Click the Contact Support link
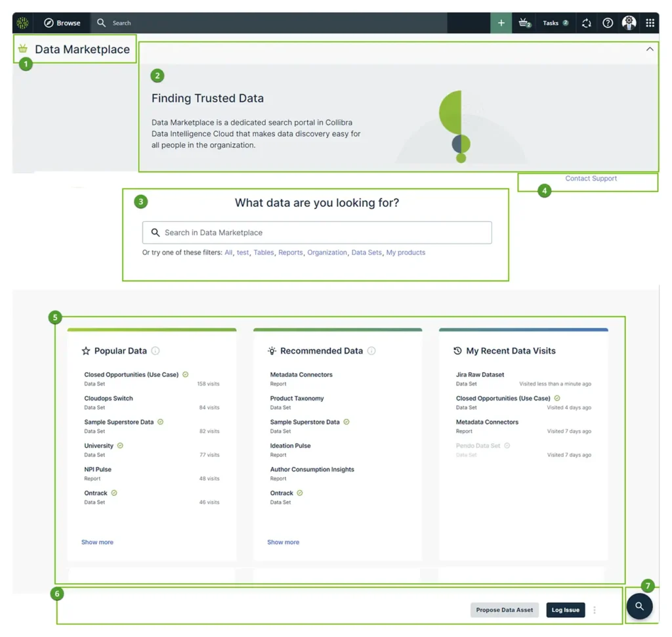Screen dimensions: 672x637 point(591,179)
